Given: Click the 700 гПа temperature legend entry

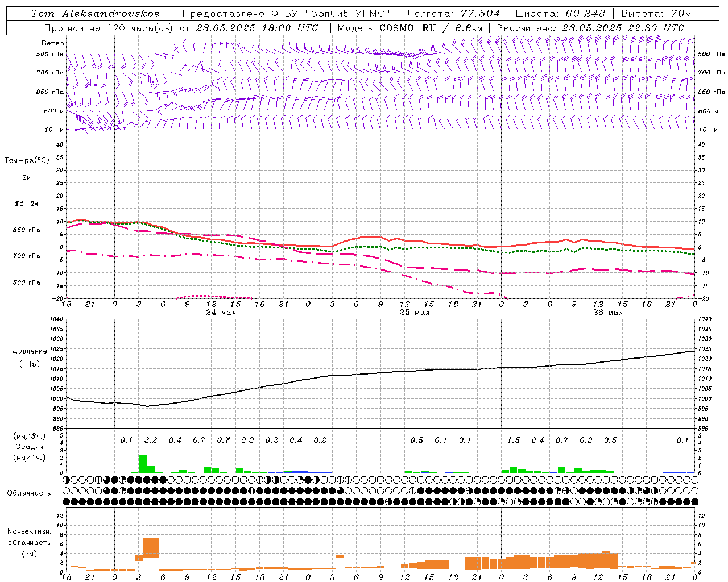Looking at the screenshot, I should (27, 256).
